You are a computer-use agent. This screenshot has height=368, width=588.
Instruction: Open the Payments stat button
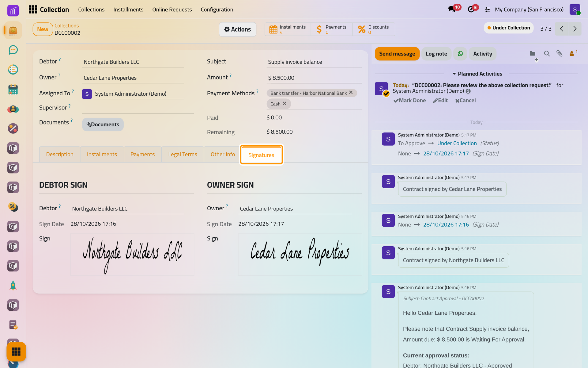[x=331, y=29]
